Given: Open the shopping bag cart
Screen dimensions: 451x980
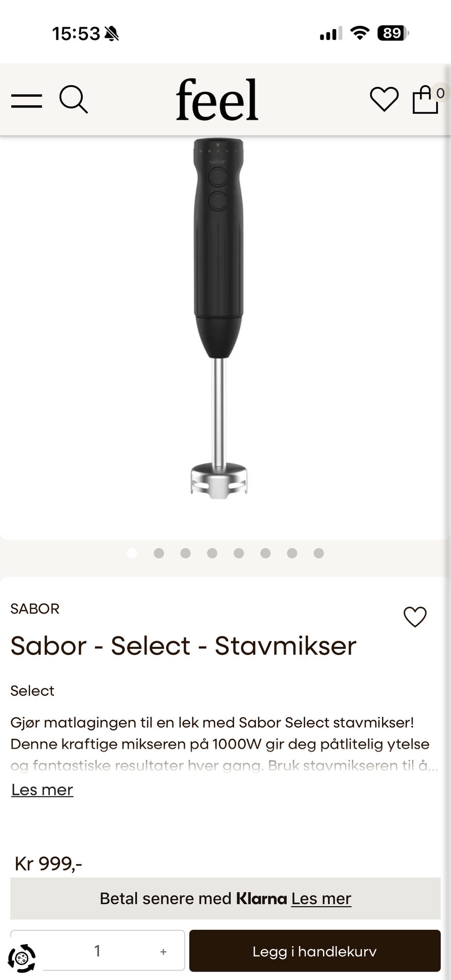Looking at the screenshot, I should pos(426,99).
